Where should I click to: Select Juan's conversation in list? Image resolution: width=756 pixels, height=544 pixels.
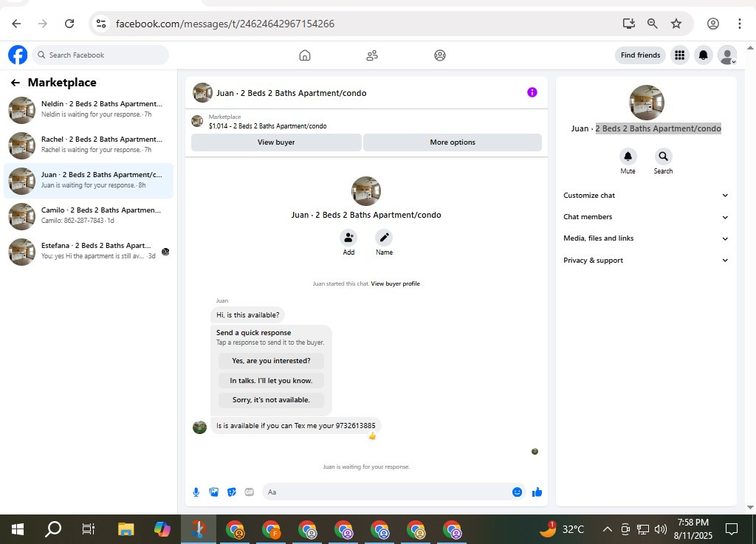pos(89,181)
